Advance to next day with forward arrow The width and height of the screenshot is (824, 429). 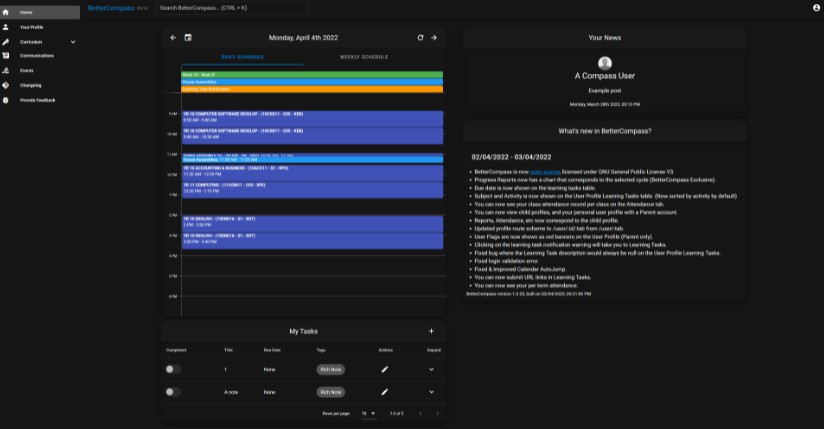point(434,38)
